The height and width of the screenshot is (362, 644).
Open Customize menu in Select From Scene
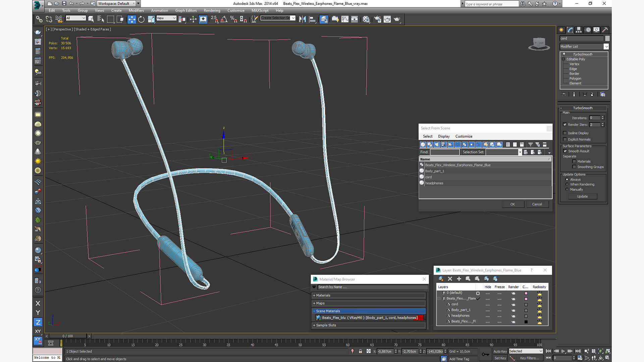(x=464, y=136)
